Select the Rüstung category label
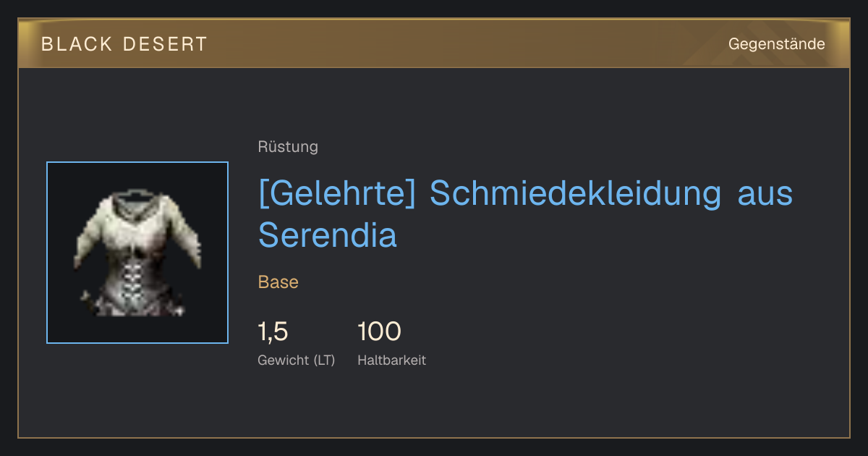The width and height of the screenshot is (868, 456). point(288,147)
